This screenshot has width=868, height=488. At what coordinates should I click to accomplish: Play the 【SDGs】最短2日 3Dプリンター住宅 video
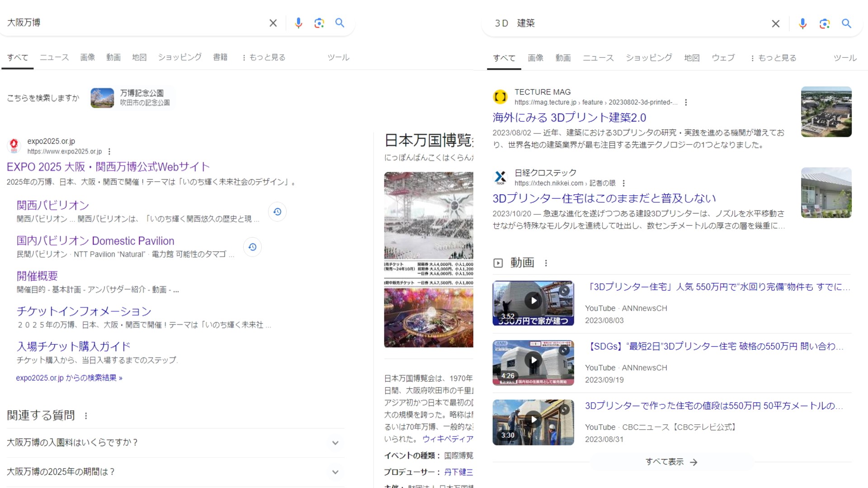click(533, 362)
